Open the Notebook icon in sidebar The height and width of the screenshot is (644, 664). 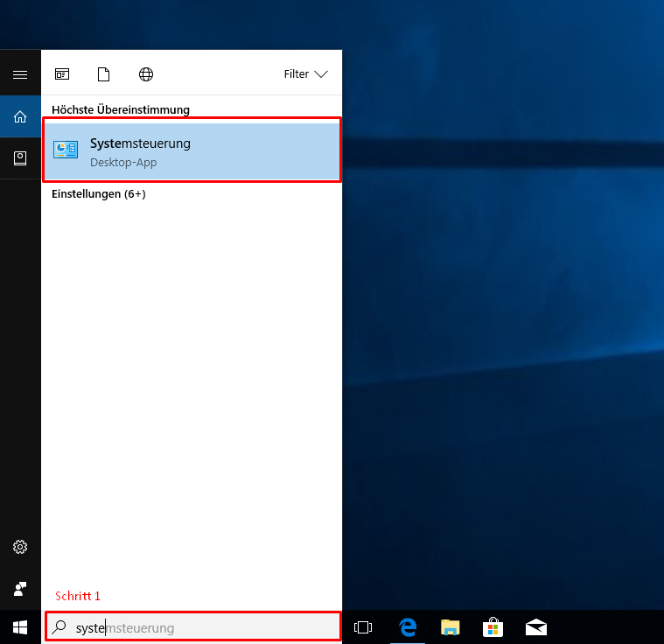pyautogui.click(x=20, y=158)
